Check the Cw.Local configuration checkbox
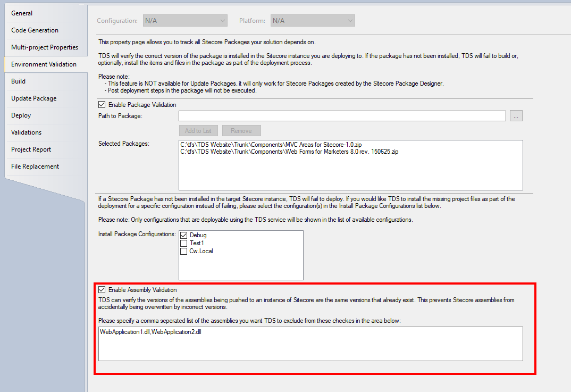 coord(184,252)
